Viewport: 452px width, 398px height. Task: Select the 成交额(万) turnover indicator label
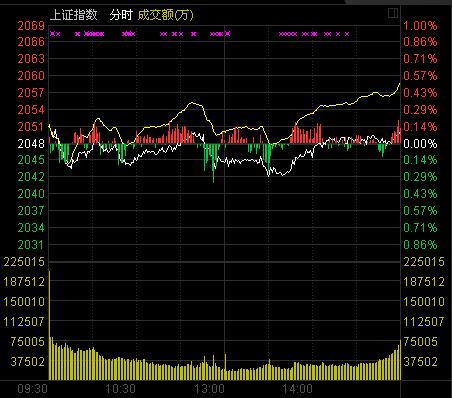(x=165, y=15)
